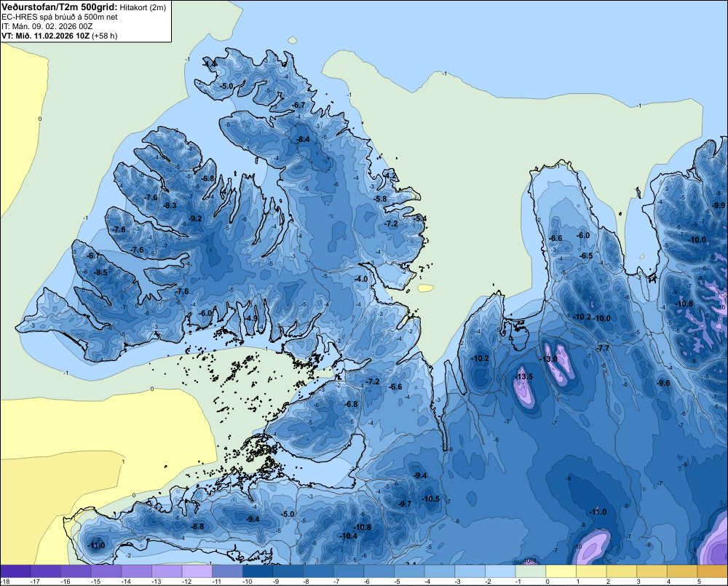The image size is (728, 586).
Task: Click pale green legend swatch between -1 and 0
Action: (x=531, y=571)
